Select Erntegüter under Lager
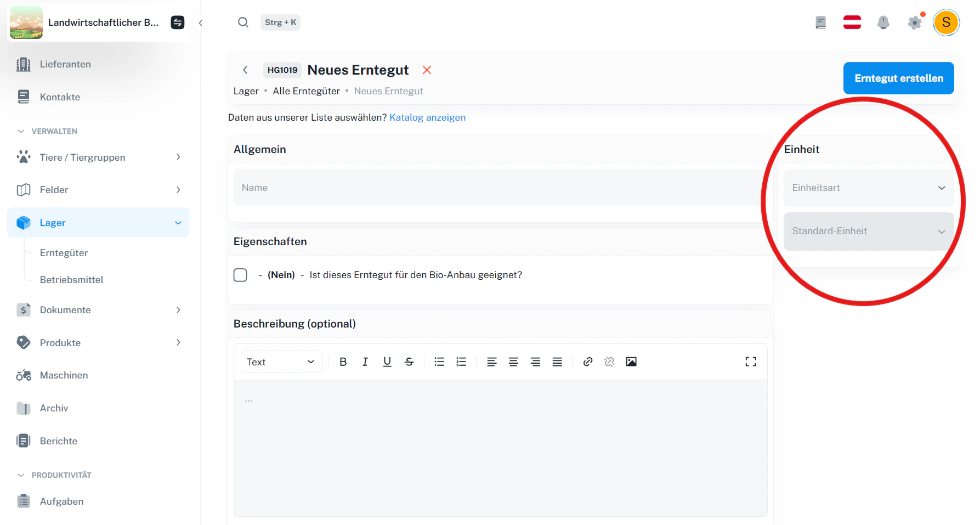The image size is (980, 525). point(64,253)
